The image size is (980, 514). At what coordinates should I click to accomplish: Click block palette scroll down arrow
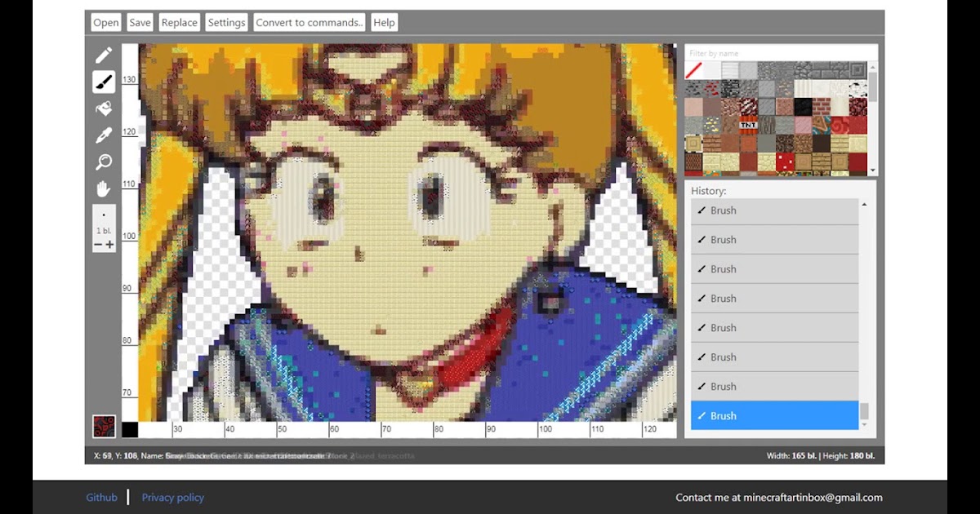[x=872, y=170]
